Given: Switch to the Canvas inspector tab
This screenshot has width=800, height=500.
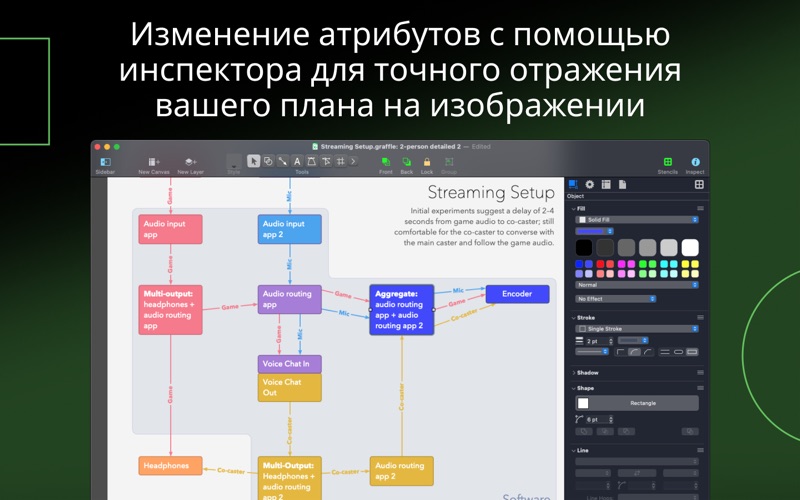Looking at the screenshot, I should (606, 184).
